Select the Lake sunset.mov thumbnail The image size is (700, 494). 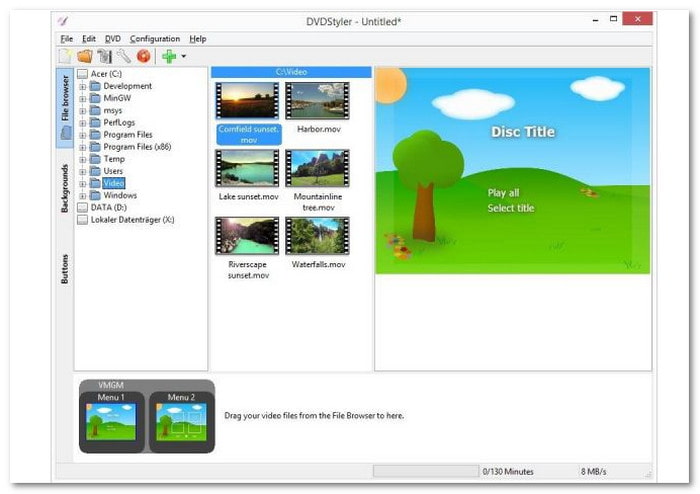click(x=247, y=168)
